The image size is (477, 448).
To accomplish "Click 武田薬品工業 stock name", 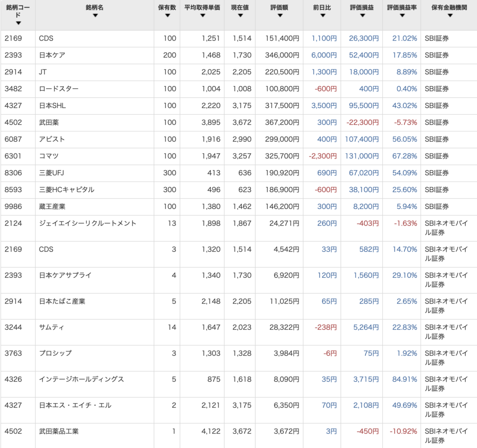I will click(59, 431).
